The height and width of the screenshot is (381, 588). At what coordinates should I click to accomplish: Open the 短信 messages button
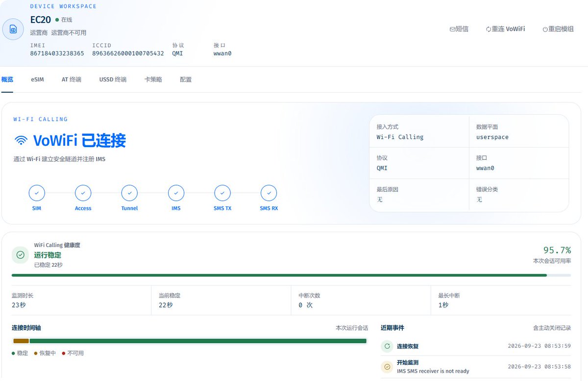click(459, 29)
